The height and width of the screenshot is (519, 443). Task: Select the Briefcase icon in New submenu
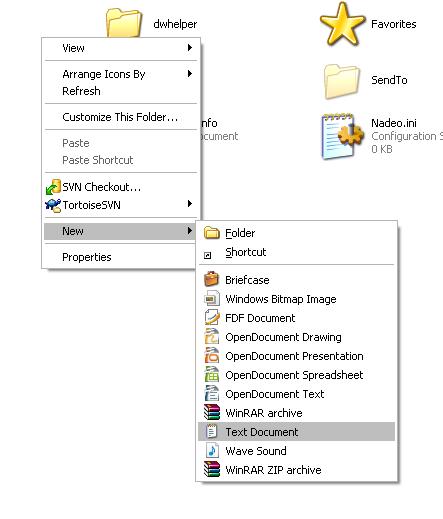212,279
